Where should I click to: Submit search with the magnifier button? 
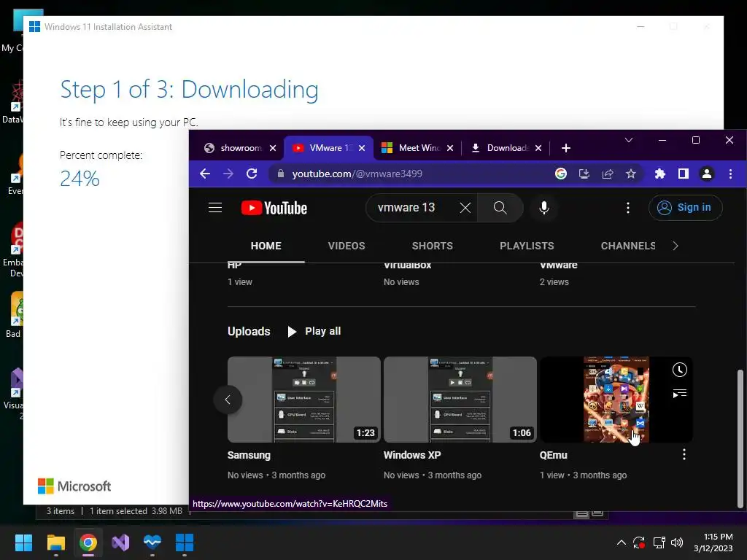tap(500, 208)
